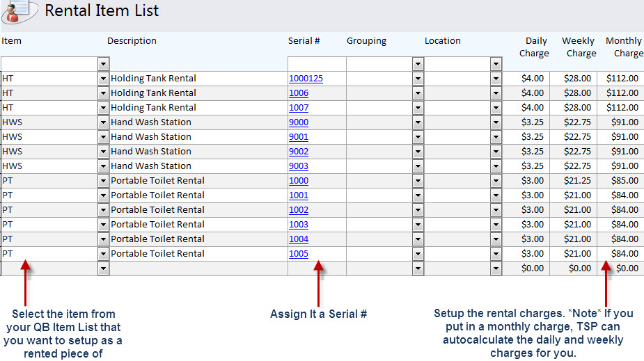Open Item dropdown in blank new row

pos(103,268)
